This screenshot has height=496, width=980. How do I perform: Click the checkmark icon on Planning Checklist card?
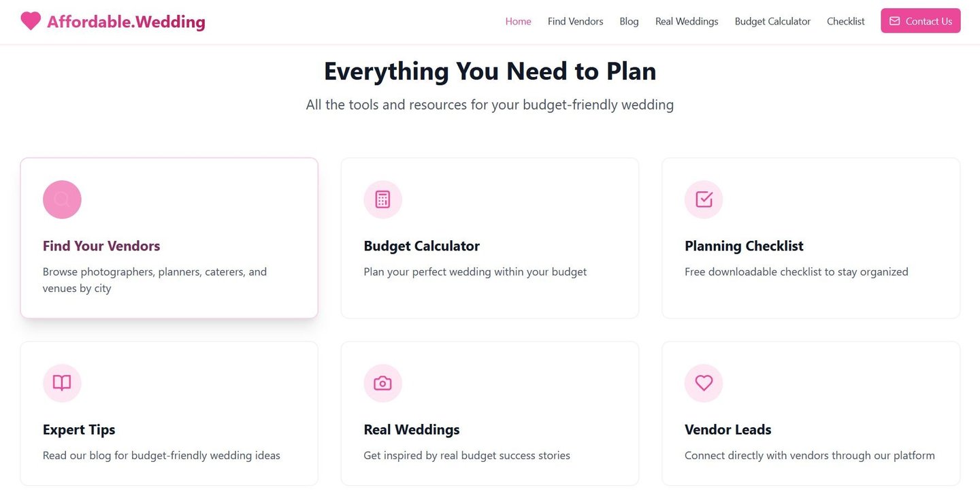coord(704,199)
